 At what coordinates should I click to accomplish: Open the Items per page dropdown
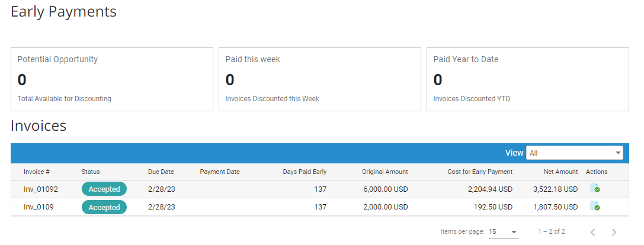[x=503, y=232]
